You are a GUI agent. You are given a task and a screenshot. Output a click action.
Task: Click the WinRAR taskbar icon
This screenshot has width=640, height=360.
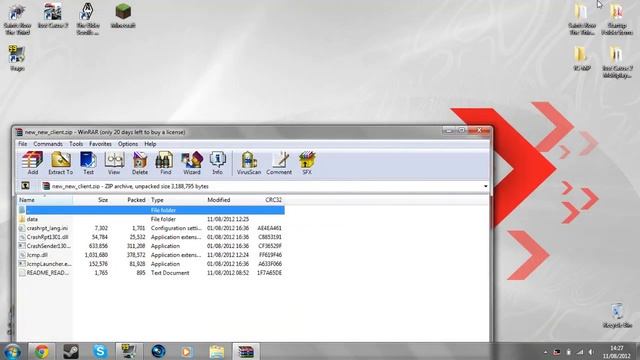[x=246, y=351]
